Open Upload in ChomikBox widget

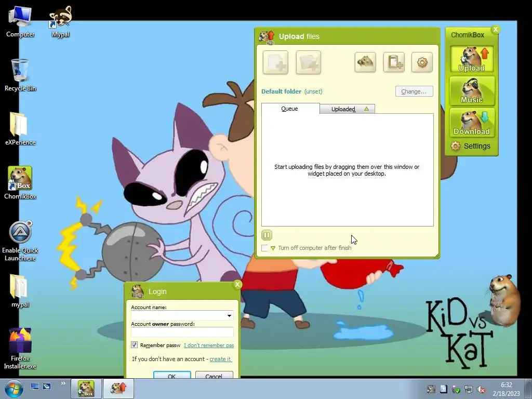[x=472, y=59]
